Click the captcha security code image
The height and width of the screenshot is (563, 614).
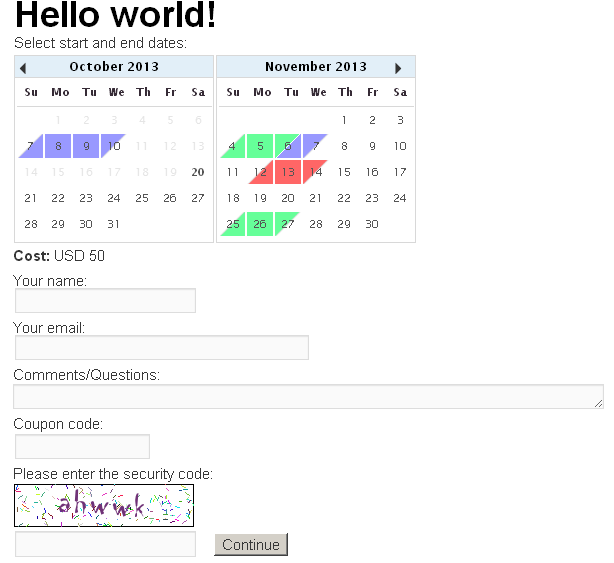pyautogui.click(x=104, y=506)
